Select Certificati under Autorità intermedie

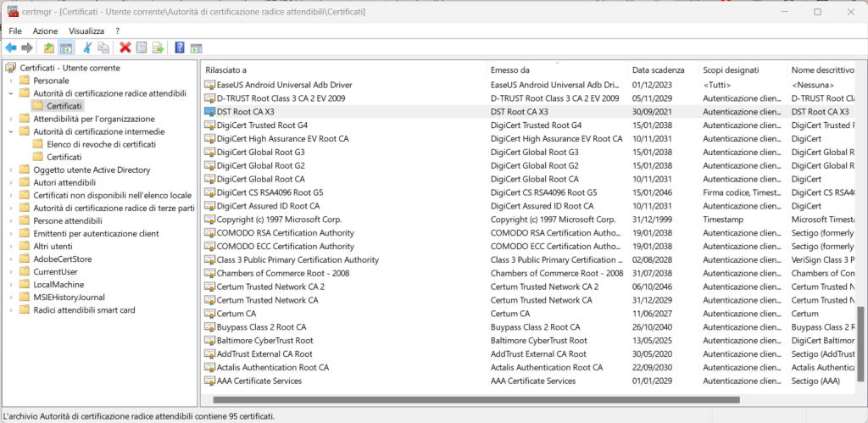[64, 157]
